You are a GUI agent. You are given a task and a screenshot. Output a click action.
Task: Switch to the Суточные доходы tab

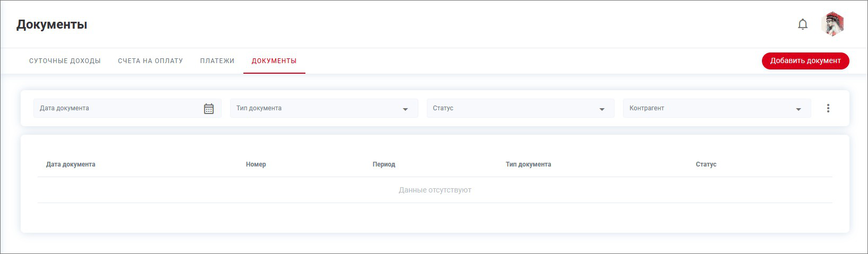click(x=65, y=61)
